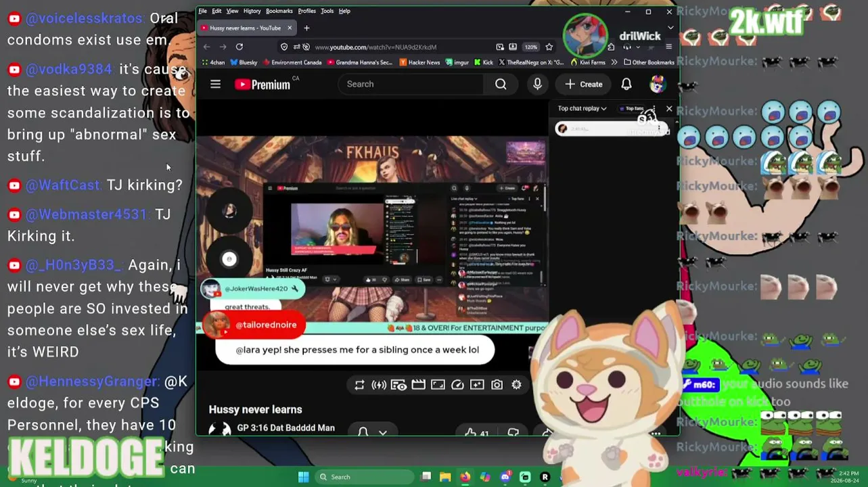Open the Bookmarks menu

(x=279, y=11)
